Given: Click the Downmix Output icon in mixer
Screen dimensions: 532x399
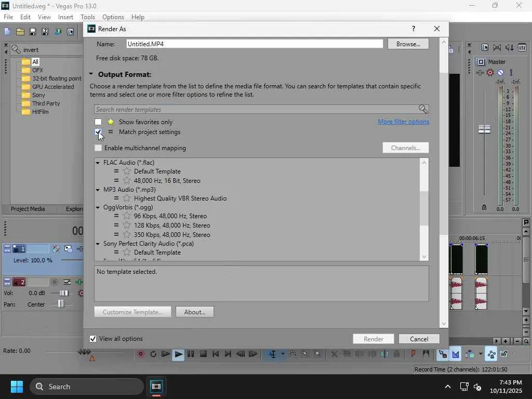Looking at the screenshot, I should 497,47.
